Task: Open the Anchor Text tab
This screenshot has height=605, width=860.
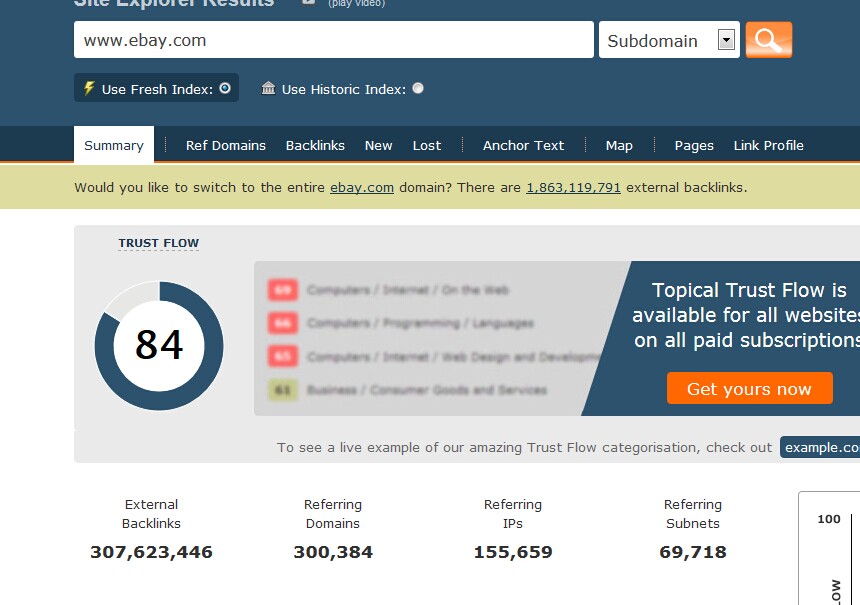Action: 523,145
